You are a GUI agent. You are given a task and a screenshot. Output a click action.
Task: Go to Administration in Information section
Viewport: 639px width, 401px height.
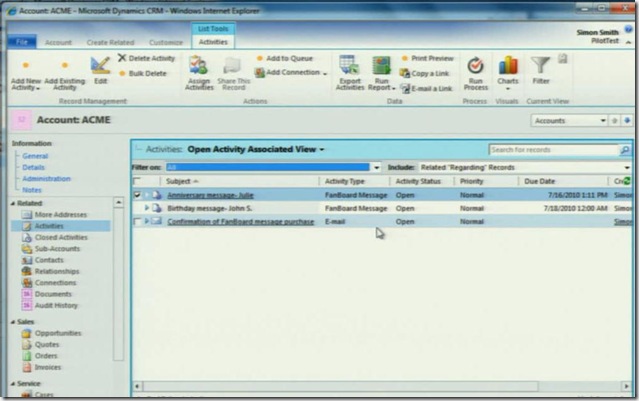click(46, 179)
